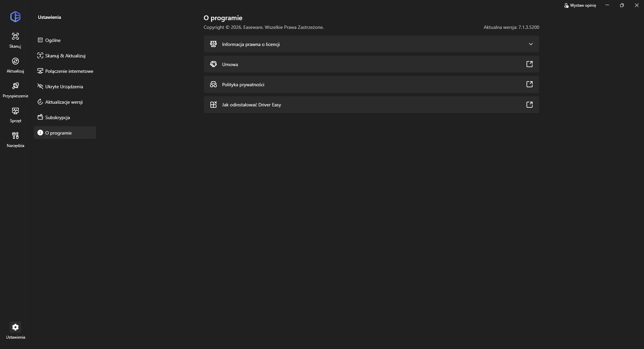Open the Sprzęt hardware section
This screenshot has width=644, height=349.
[15, 115]
